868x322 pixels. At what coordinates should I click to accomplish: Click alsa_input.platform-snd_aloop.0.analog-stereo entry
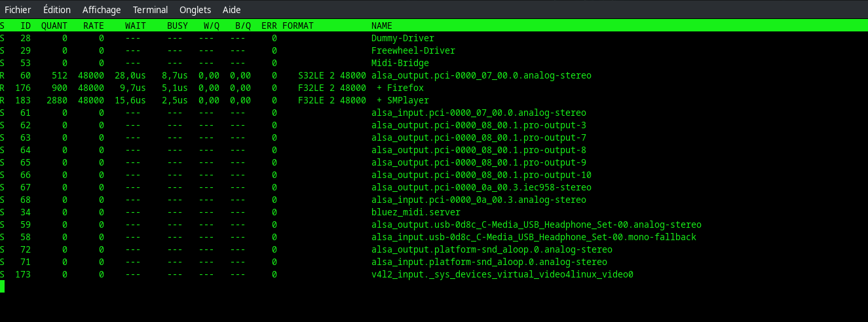tap(489, 262)
